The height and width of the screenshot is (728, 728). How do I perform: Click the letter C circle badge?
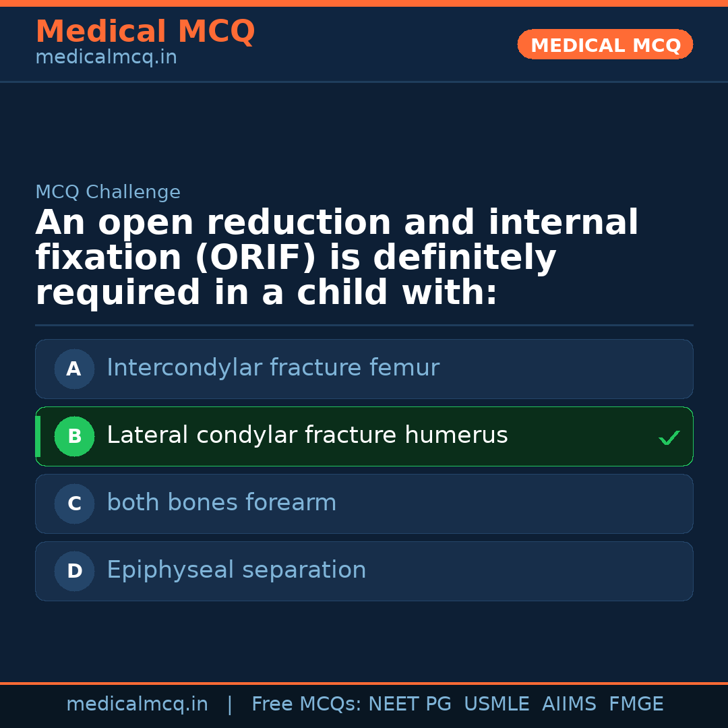74,504
